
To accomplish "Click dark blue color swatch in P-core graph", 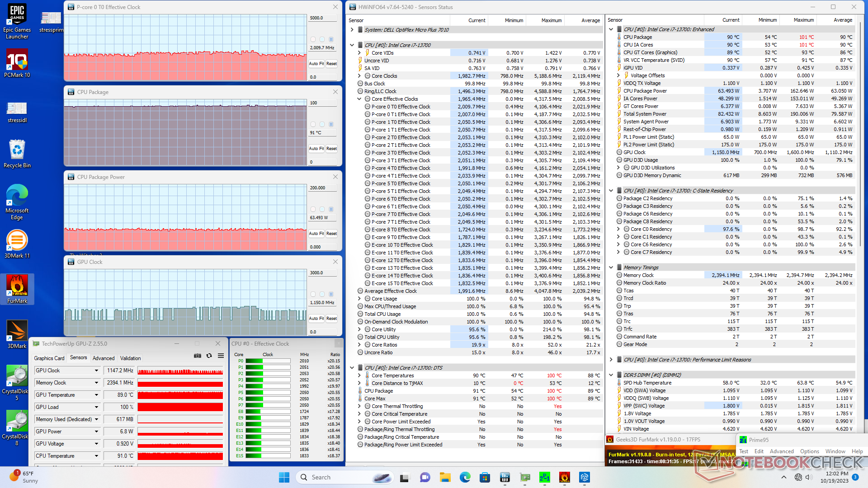I will click(331, 39).
